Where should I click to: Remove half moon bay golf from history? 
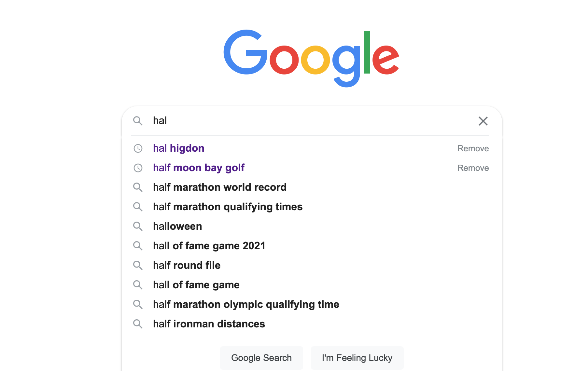point(473,168)
